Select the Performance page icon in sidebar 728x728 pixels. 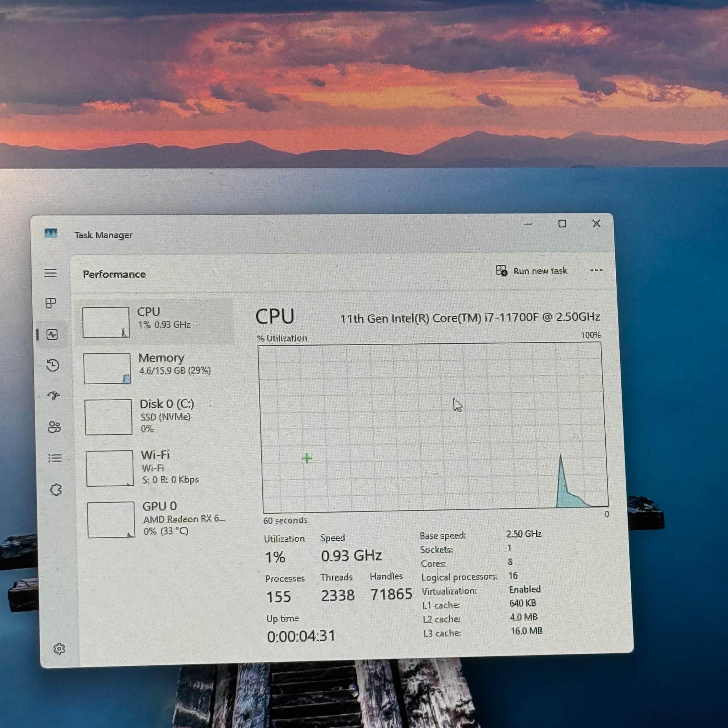click(x=52, y=334)
